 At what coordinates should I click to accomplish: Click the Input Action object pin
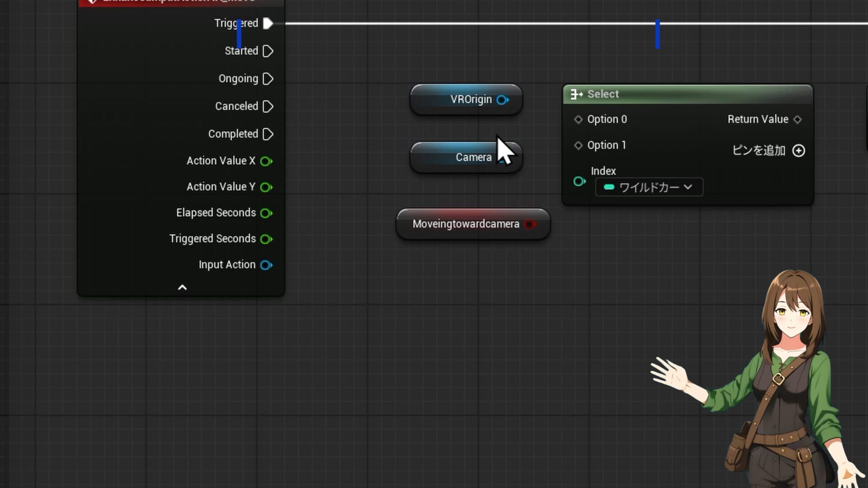(x=266, y=265)
